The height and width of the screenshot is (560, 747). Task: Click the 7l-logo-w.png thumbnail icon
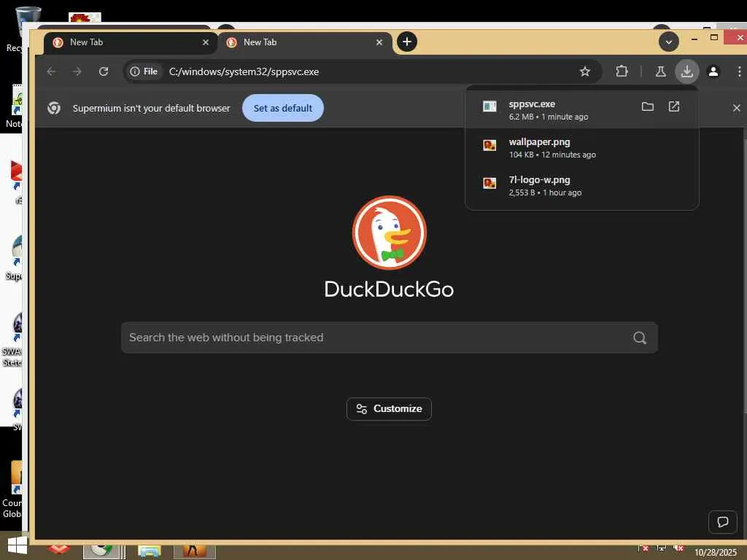(489, 183)
